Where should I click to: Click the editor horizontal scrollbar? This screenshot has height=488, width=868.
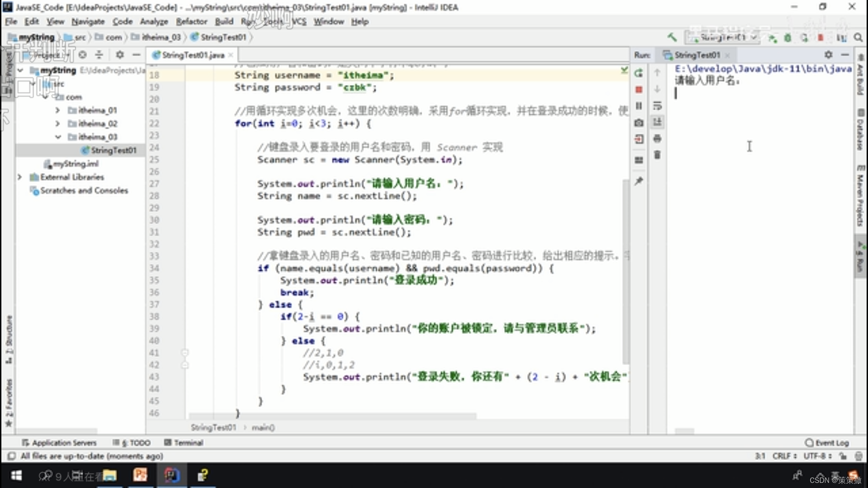click(x=332, y=416)
